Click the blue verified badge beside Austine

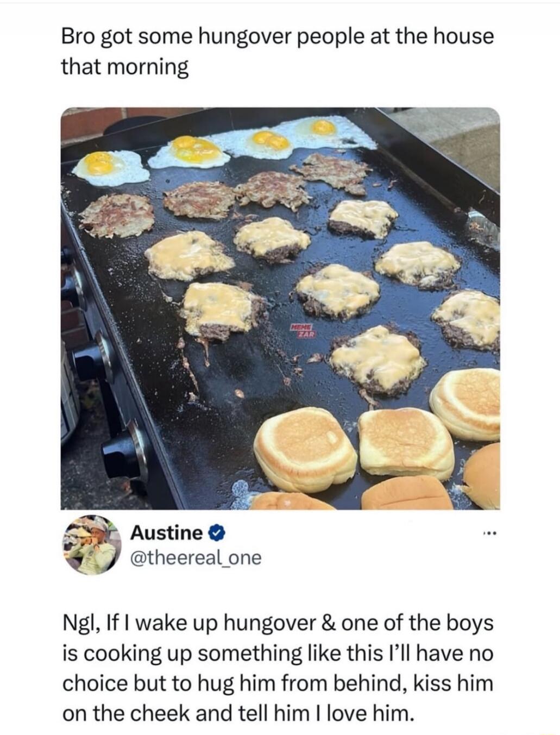pyautogui.click(x=217, y=534)
